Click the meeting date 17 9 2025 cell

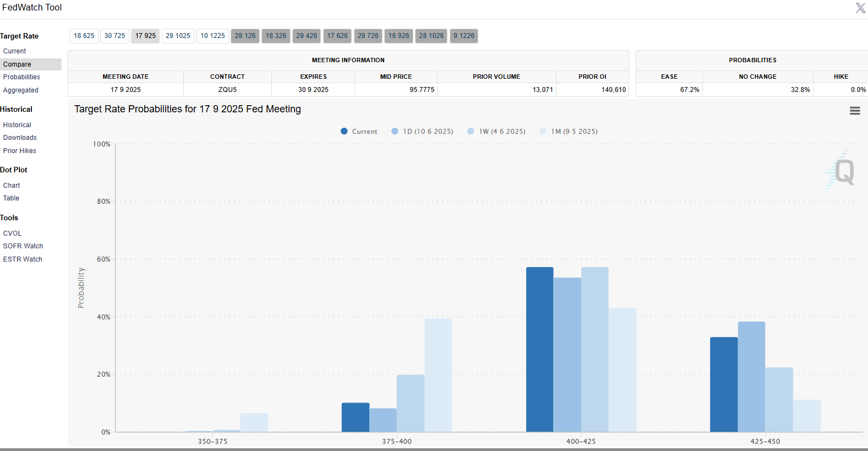pyautogui.click(x=125, y=90)
